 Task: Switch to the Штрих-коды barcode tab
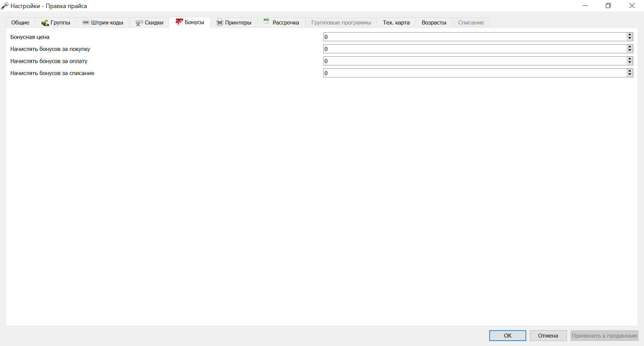[x=103, y=22]
